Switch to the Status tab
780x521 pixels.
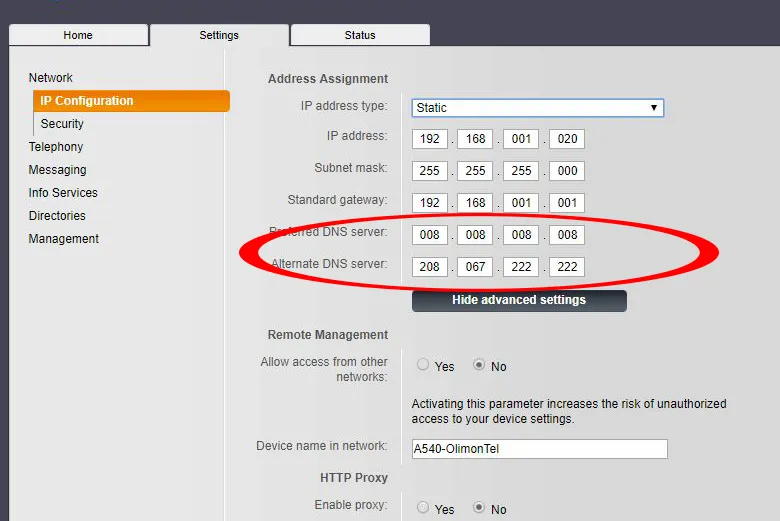(x=360, y=35)
